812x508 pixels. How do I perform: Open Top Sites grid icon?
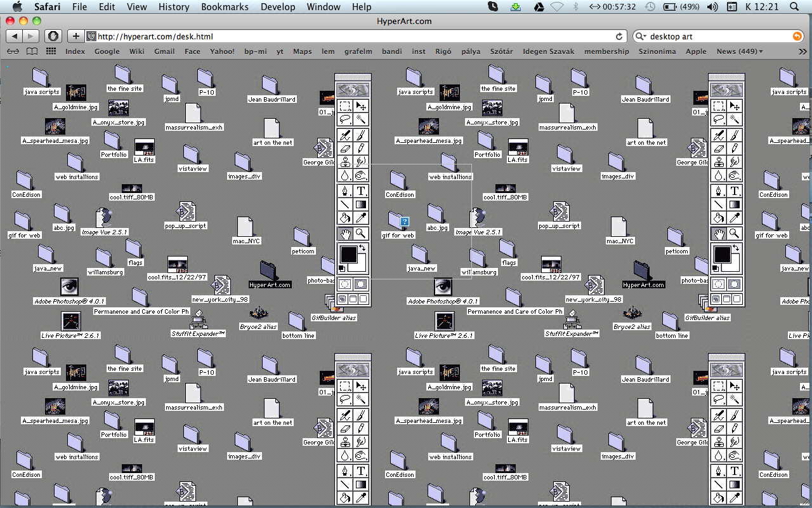(51, 51)
